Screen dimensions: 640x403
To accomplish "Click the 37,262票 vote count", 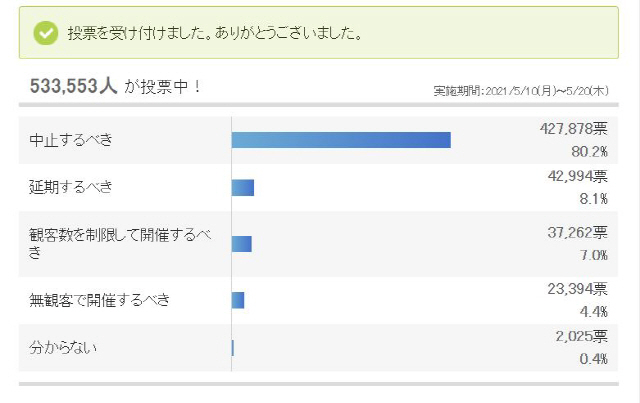I will click(578, 233).
